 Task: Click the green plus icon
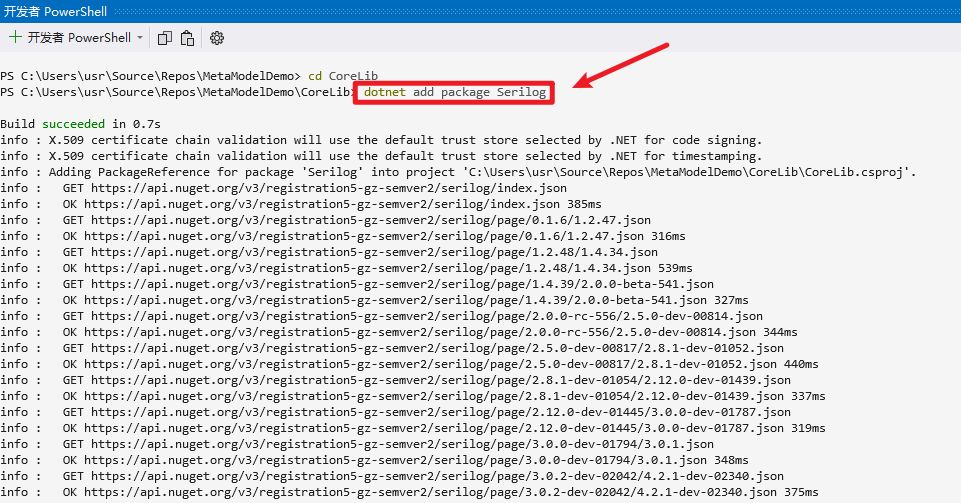pyautogui.click(x=15, y=37)
